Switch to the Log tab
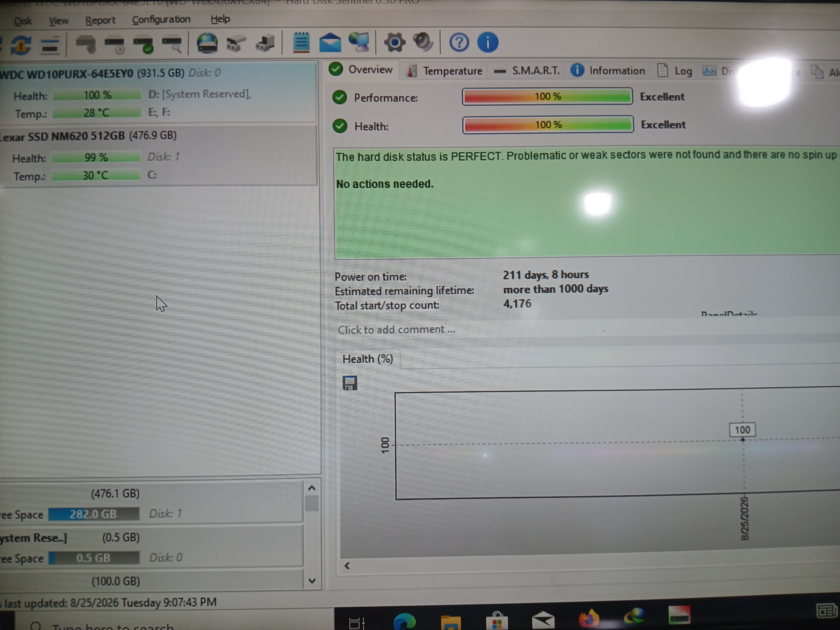Screen dimensions: 840x630 tap(675, 71)
